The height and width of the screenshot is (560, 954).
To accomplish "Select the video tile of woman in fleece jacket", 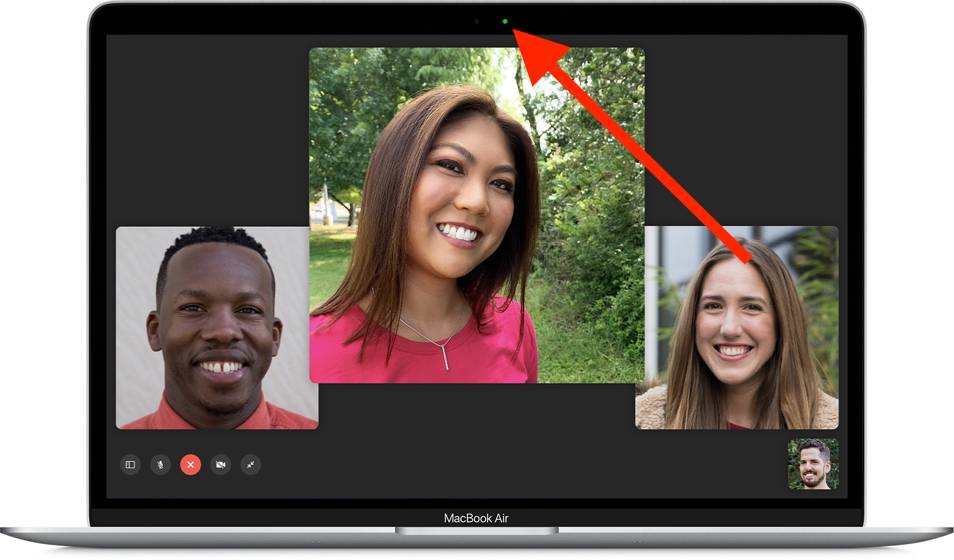I will click(x=737, y=328).
